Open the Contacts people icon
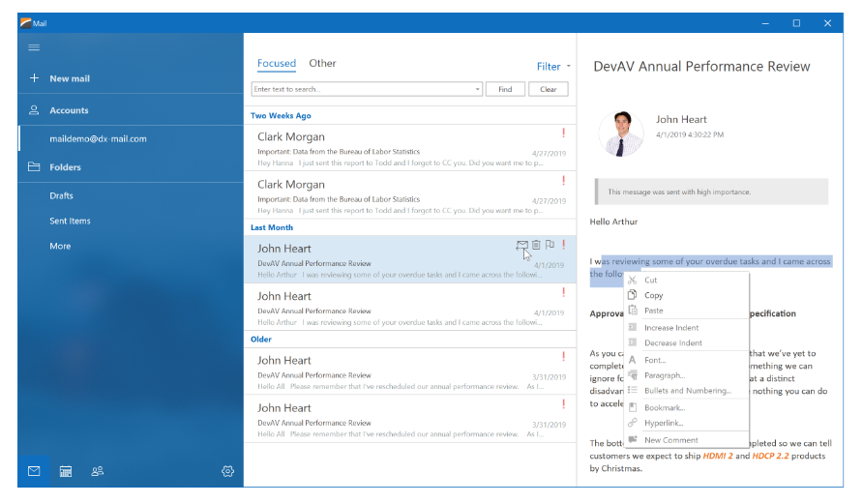The image size is (863, 504). click(98, 471)
